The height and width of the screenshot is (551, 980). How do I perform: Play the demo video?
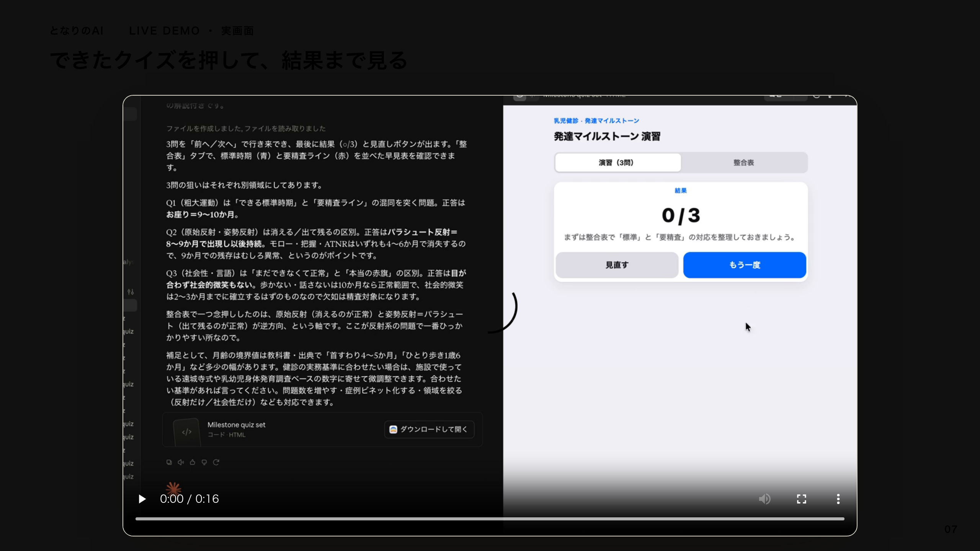142,499
